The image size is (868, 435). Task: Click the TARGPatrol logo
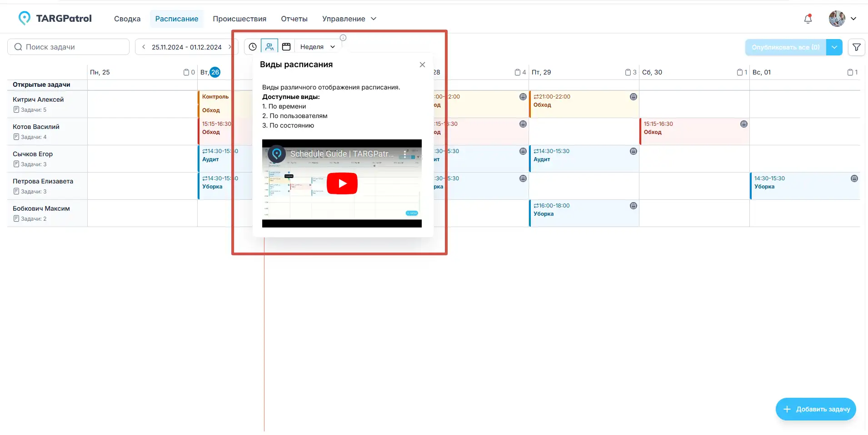tap(55, 18)
